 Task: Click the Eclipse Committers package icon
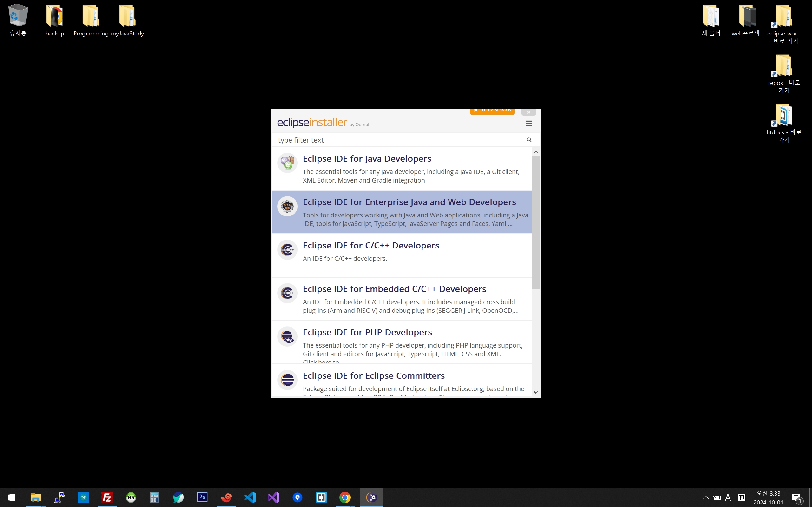coord(287,380)
